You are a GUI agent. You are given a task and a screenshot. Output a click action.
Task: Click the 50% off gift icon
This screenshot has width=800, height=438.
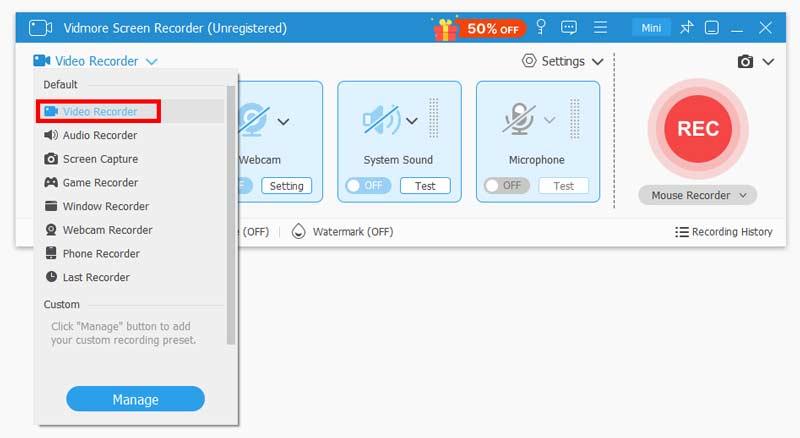(x=446, y=28)
